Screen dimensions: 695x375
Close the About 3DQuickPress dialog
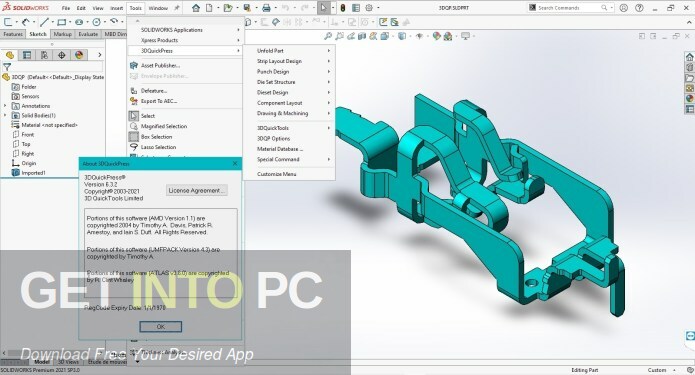coord(235,164)
